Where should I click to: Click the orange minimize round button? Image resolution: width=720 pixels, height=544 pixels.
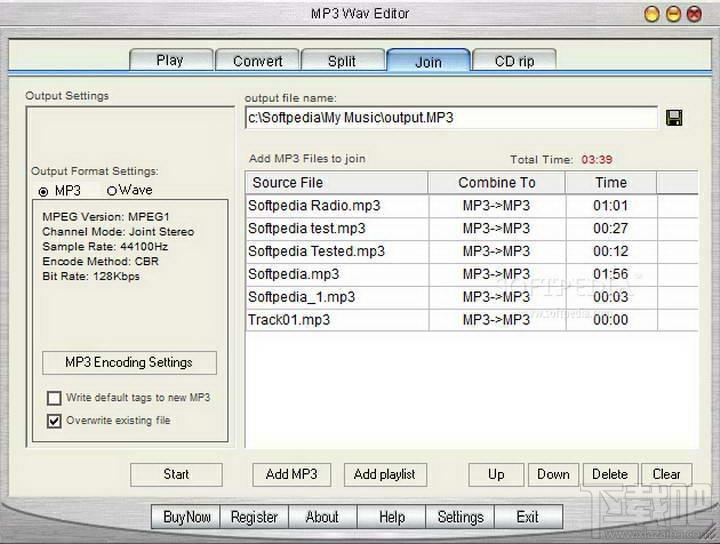tap(673, 14)
